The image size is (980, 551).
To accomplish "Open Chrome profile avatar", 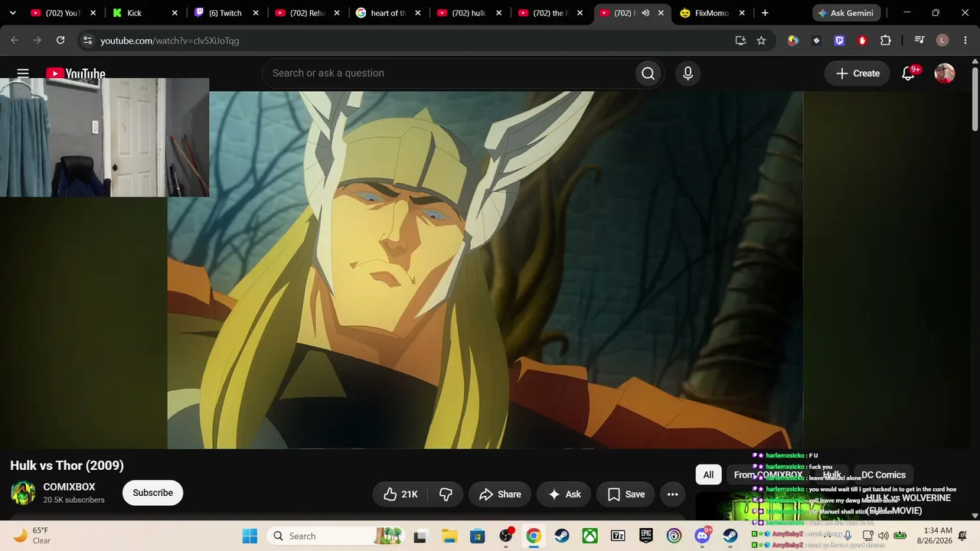I will pos(942,41).
